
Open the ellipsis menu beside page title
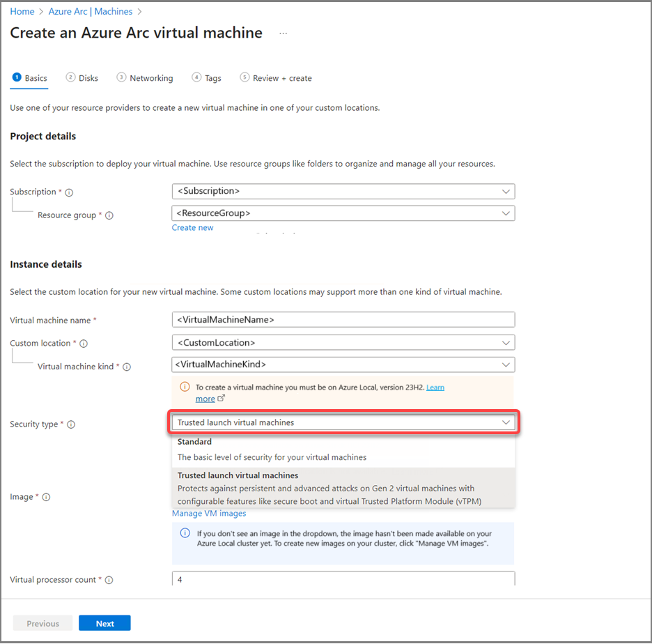[x=284, y=33]
